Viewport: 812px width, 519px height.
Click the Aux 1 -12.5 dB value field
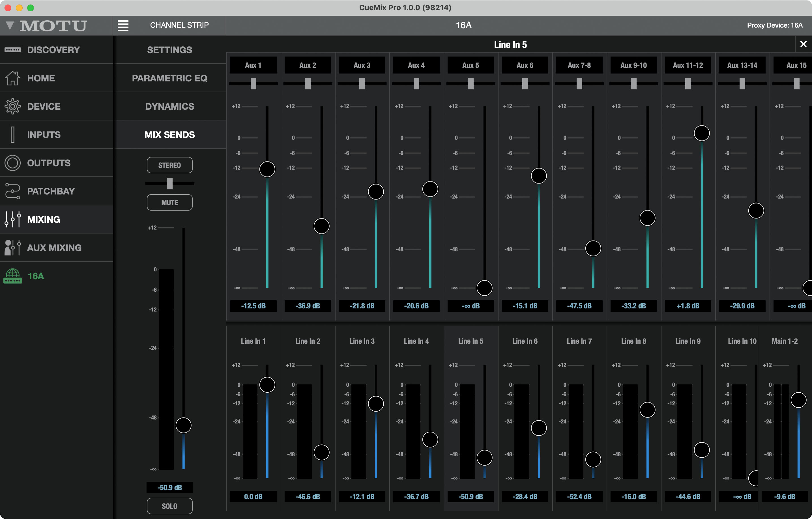[253, 306]
